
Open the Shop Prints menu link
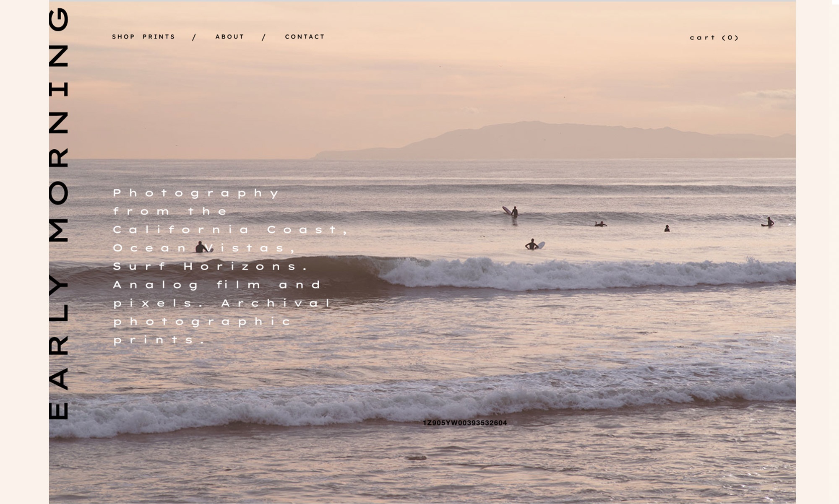pos(143,37)
